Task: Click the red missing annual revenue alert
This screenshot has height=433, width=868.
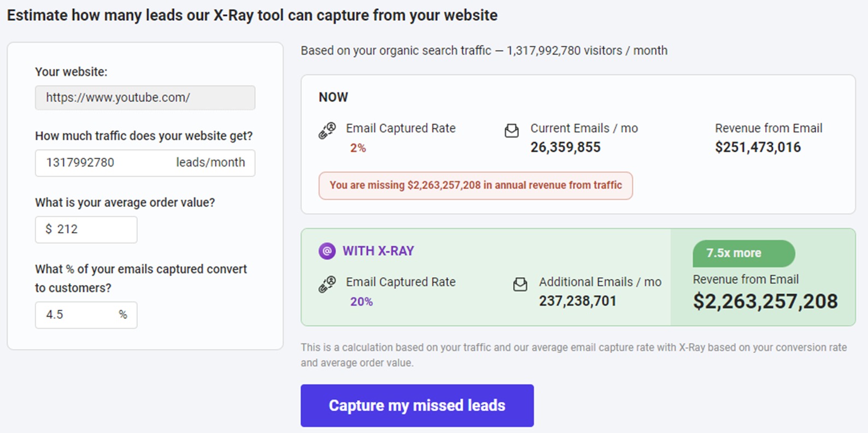Action: (476, 186)
